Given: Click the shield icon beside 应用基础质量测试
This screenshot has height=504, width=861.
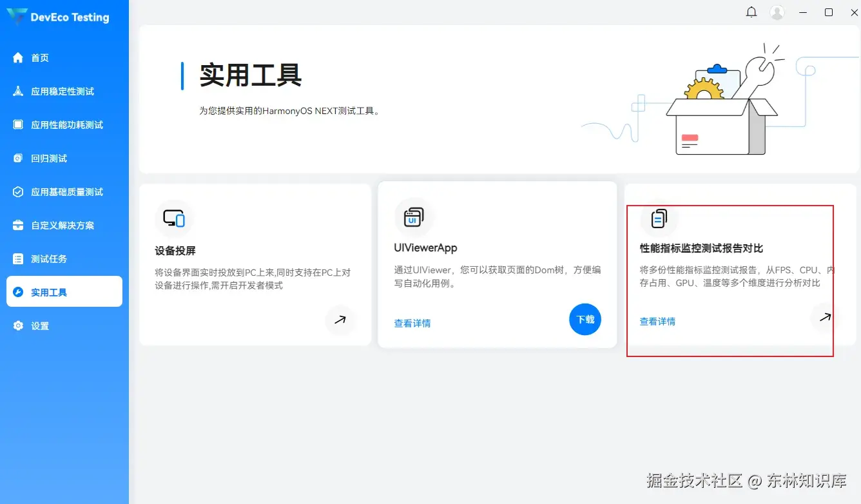Looking at the screenshot, I should coord(18,192).
